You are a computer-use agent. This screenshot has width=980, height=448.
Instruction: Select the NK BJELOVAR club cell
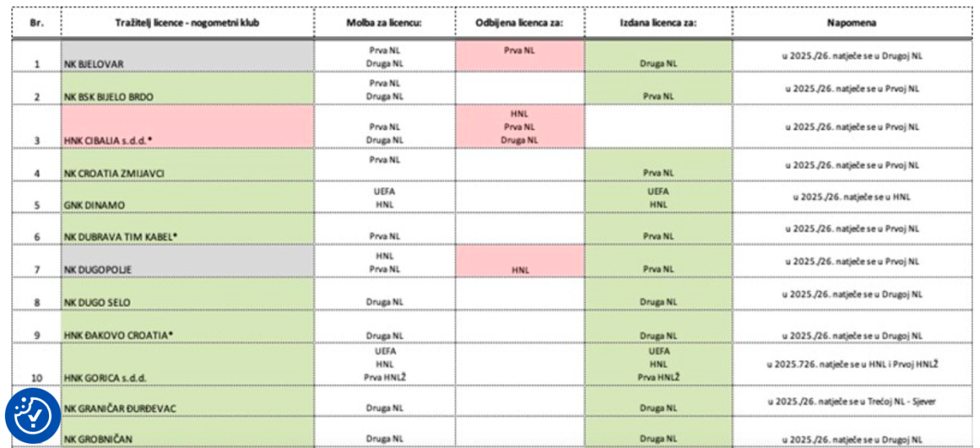click(188, 55)
